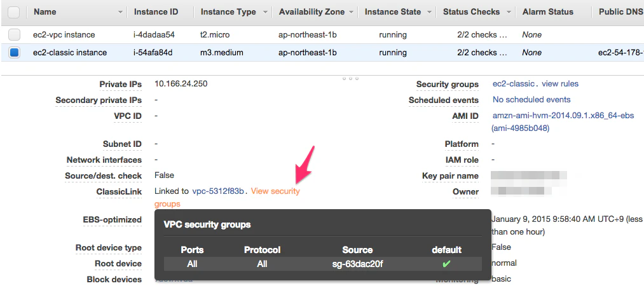The width and height of the screenshot is (644, 288).
Task: Click the Ports column header in popup
Action: [192, 250]
